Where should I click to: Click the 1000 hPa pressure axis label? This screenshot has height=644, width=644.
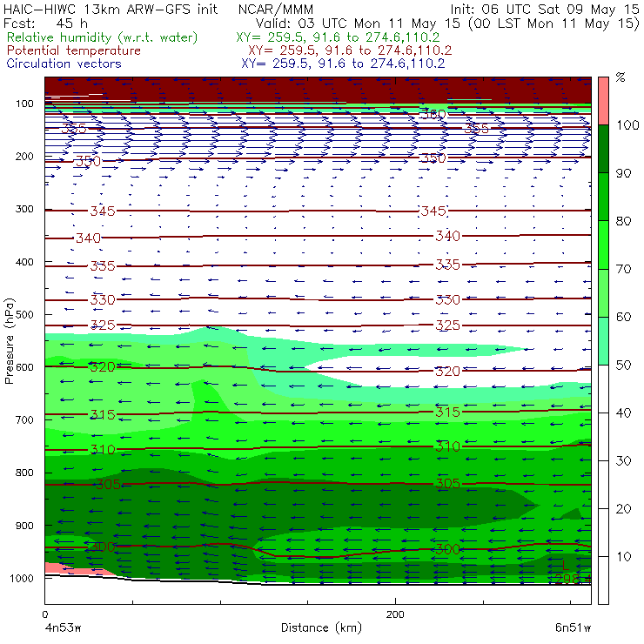tap(22, 578)
